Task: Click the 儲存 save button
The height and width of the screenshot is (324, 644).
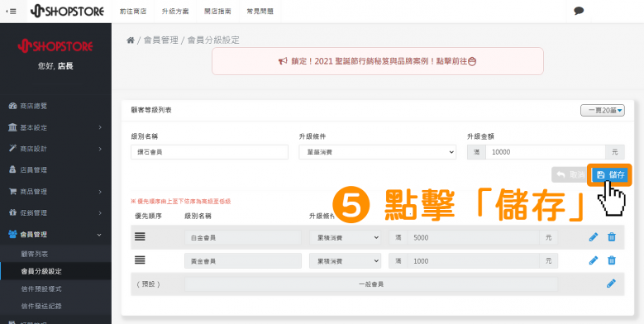Action: click(609, 175)
